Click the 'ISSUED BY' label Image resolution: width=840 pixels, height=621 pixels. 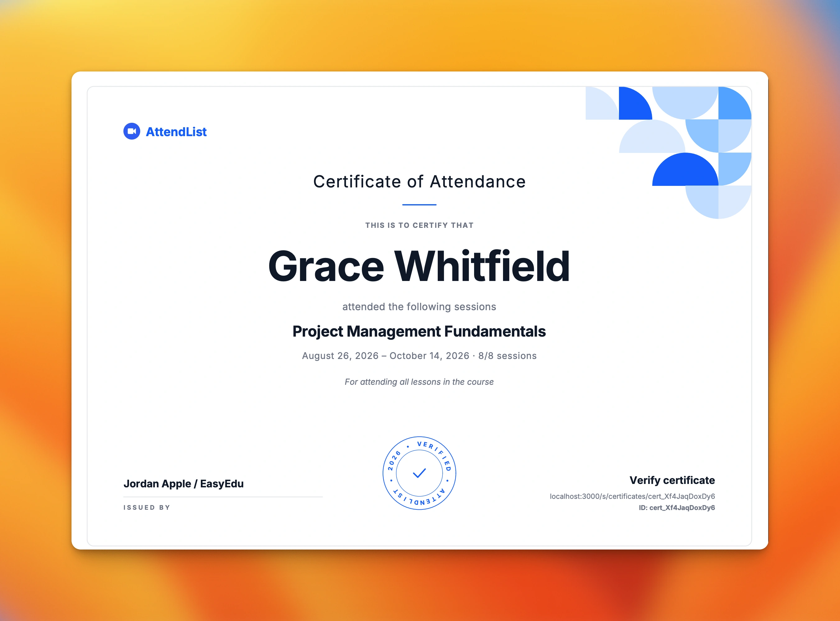(147, 508)
